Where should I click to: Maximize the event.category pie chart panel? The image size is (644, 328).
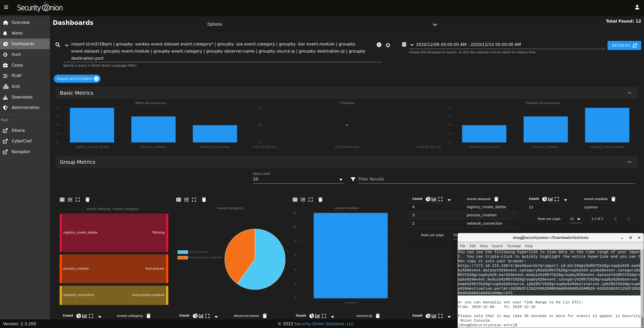tap(194, 200)
